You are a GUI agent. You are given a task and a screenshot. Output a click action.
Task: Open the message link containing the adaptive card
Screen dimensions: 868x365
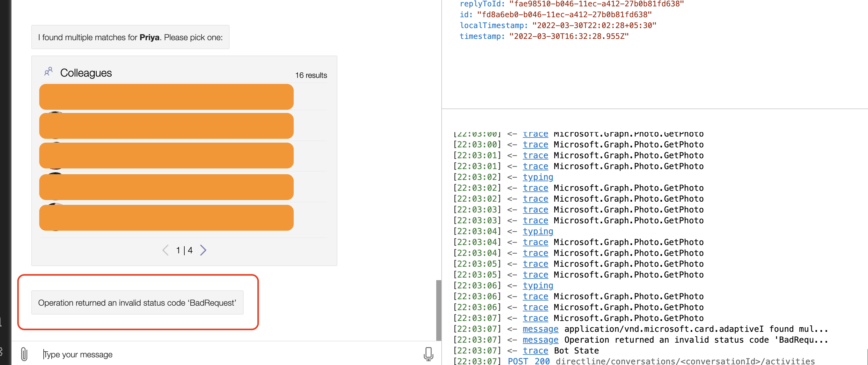click(x=540, y=329)
